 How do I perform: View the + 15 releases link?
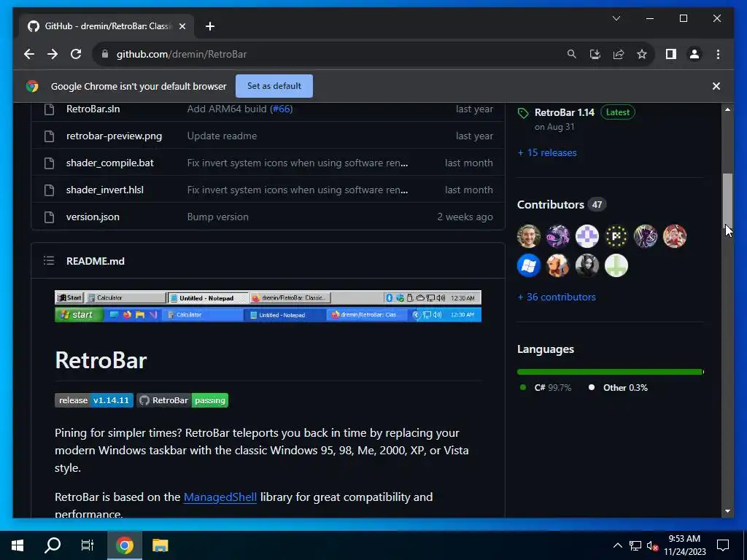pos(547,153)
